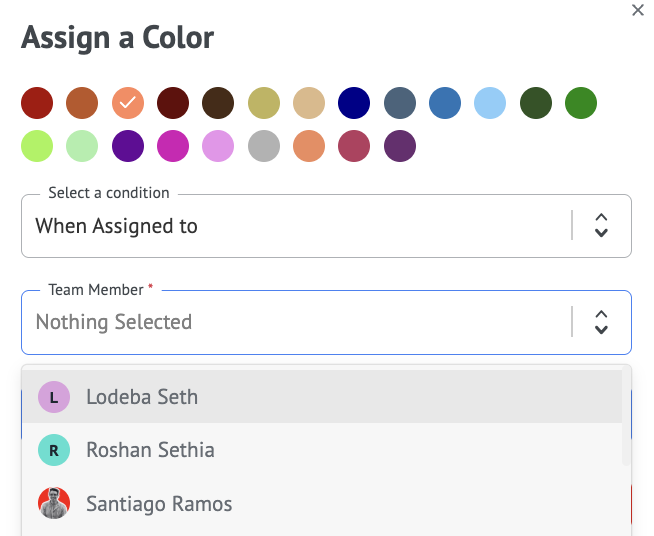Choose the magenta color swatch
Image resolution: width=654 pixels, height=536 pixels.
tap(173, 147)
